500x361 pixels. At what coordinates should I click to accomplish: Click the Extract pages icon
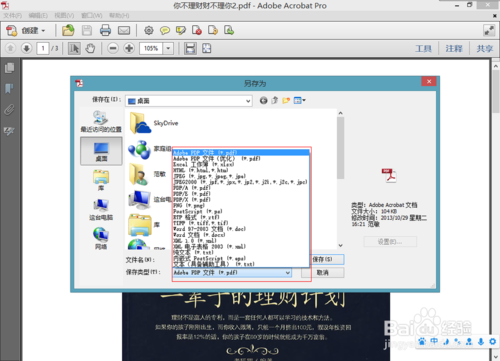(229, 31)
